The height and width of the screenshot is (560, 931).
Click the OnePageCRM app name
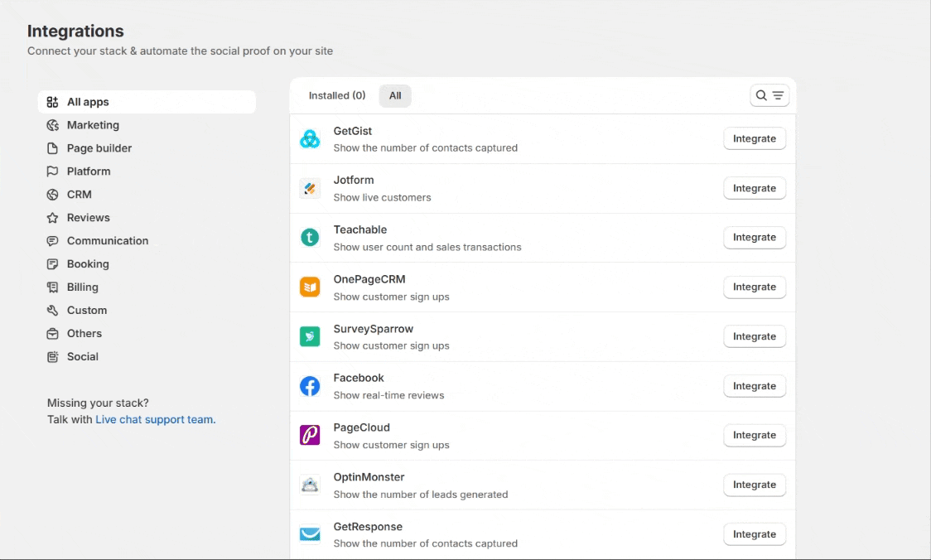tap(369, 279)
